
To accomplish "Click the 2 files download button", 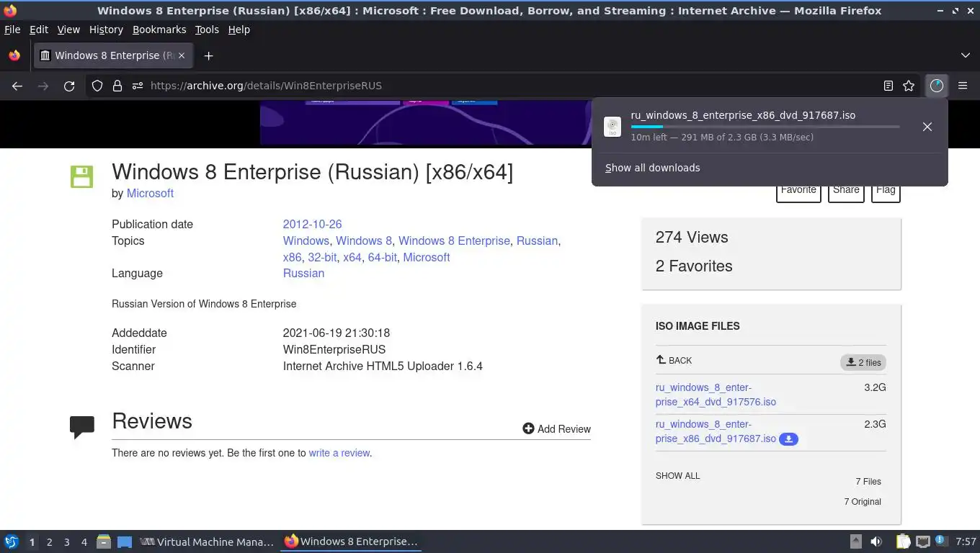I will point(863,362).
